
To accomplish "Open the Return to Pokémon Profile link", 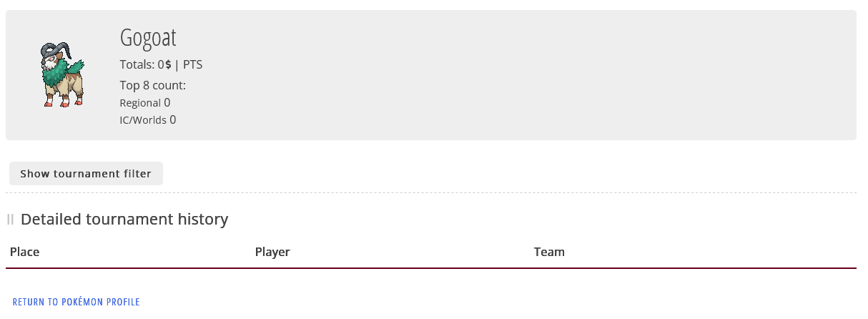I will click(x=77, y=302).
